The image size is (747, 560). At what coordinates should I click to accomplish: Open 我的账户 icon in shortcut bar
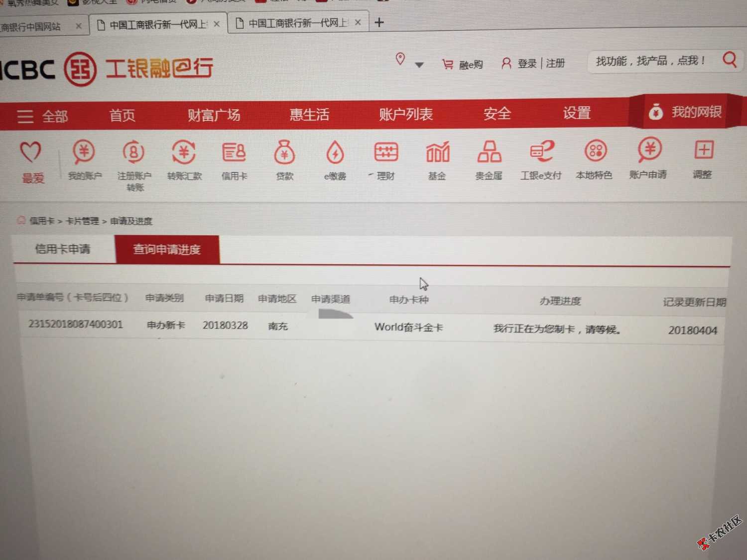[x=84, y=152]
